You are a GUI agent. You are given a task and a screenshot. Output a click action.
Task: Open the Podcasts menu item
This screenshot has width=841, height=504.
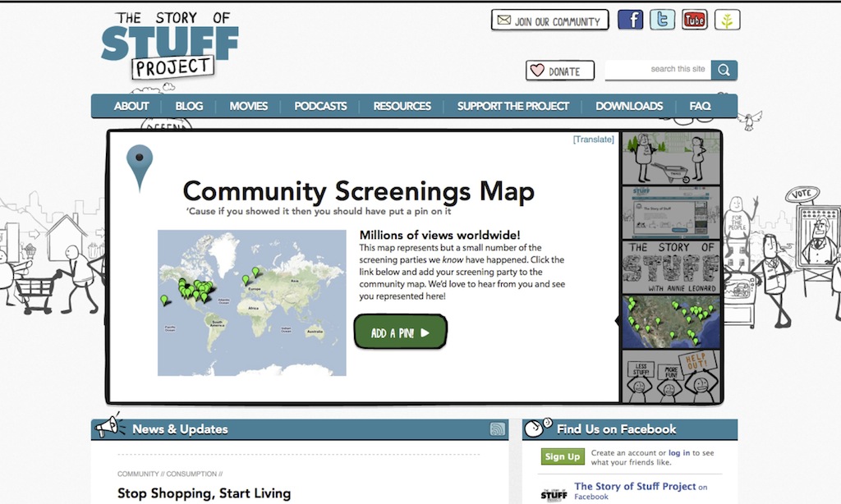coord(320,106)
